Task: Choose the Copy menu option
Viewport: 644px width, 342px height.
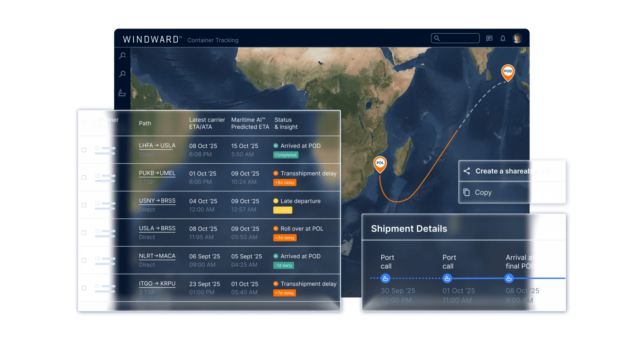Action: 483,192
